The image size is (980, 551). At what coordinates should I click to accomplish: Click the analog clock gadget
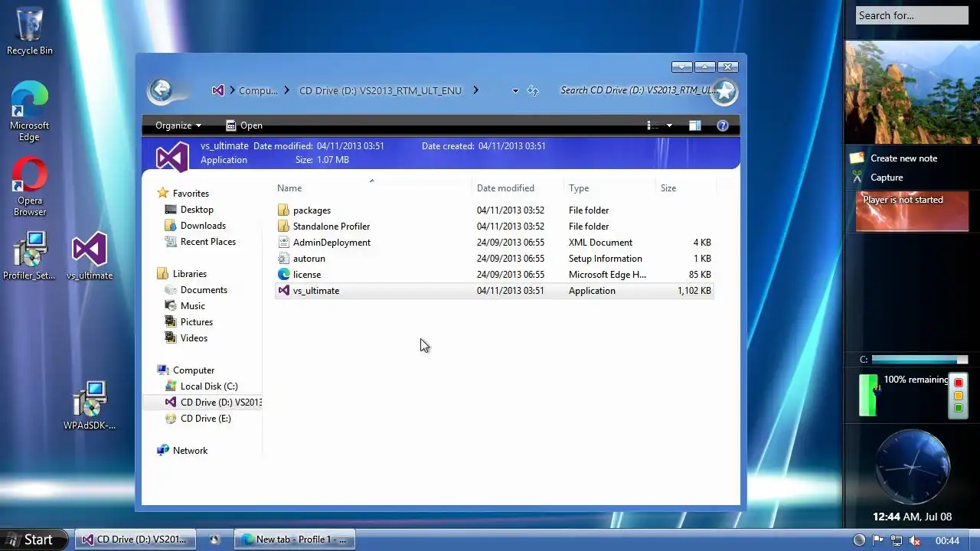tap(912, 467)
